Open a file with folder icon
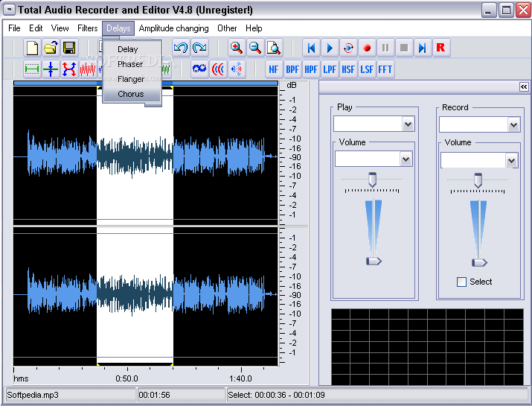Viewport: 532px width, 406px height. click(x=51, y=48)
